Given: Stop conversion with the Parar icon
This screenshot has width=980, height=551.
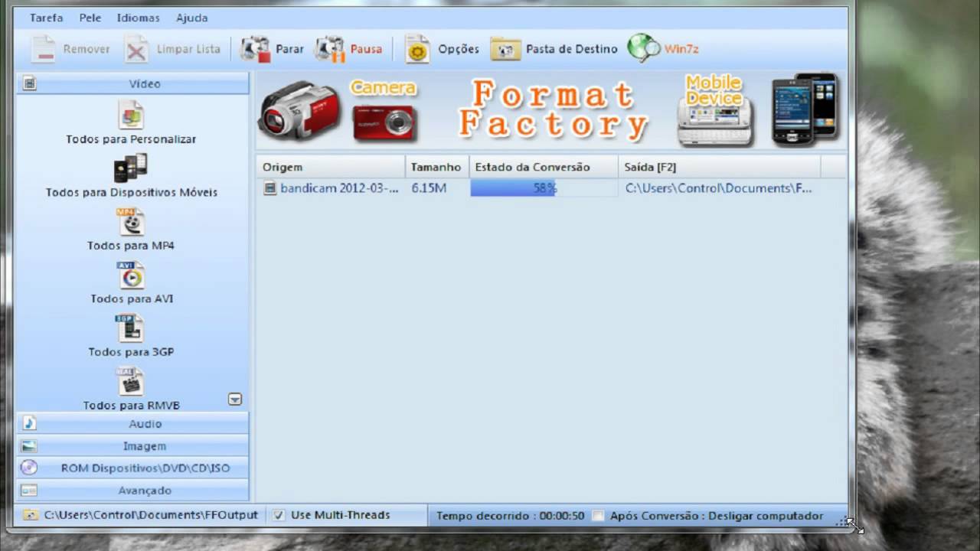Looking at the screenshot, I should click(255, 49).
